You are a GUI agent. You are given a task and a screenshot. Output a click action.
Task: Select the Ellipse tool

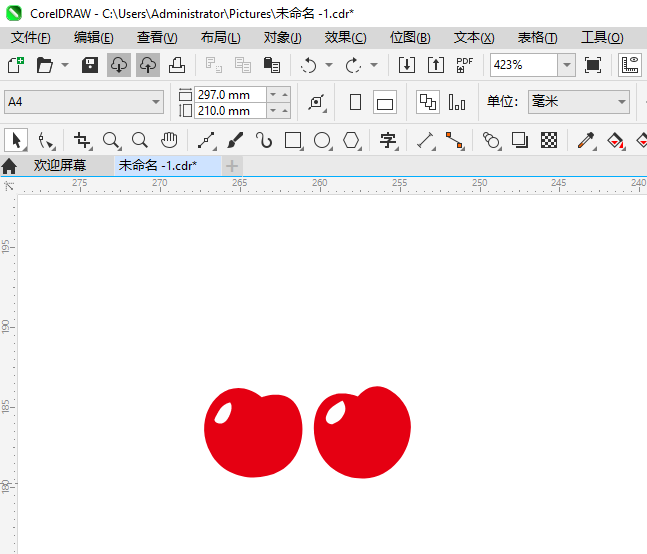[322, 140]
